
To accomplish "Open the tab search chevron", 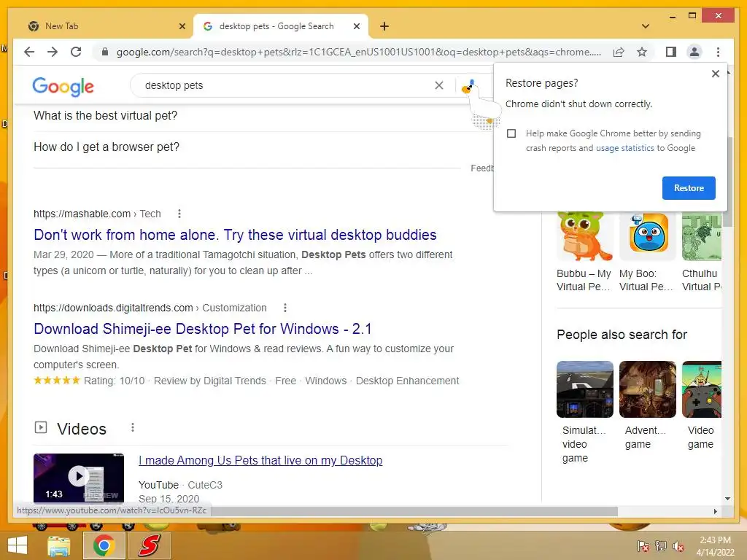I will (645, 26).
